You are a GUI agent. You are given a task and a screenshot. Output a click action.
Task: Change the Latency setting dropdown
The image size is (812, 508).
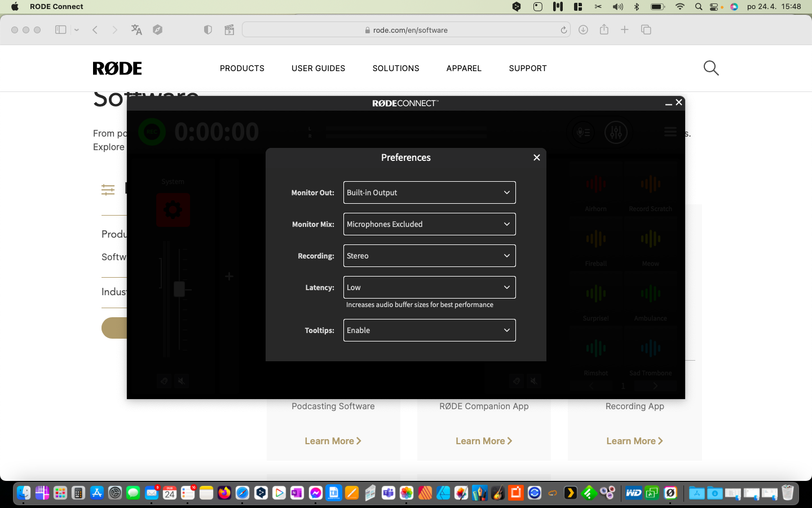coord(429,287)
